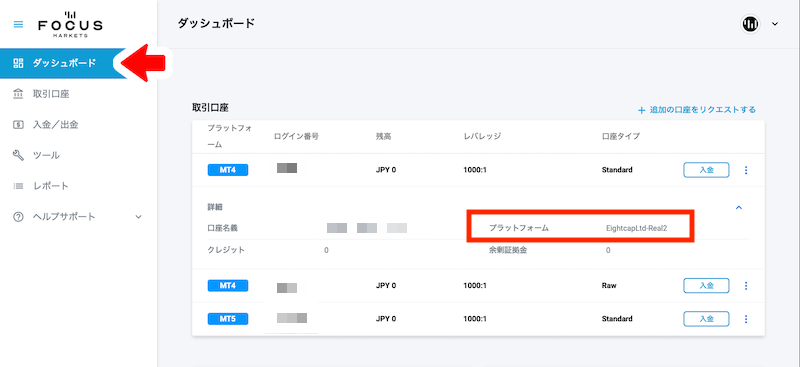Toggle the hamburger menu icon
The width and height of the screenshot is (800, 367).
(18, 24)
